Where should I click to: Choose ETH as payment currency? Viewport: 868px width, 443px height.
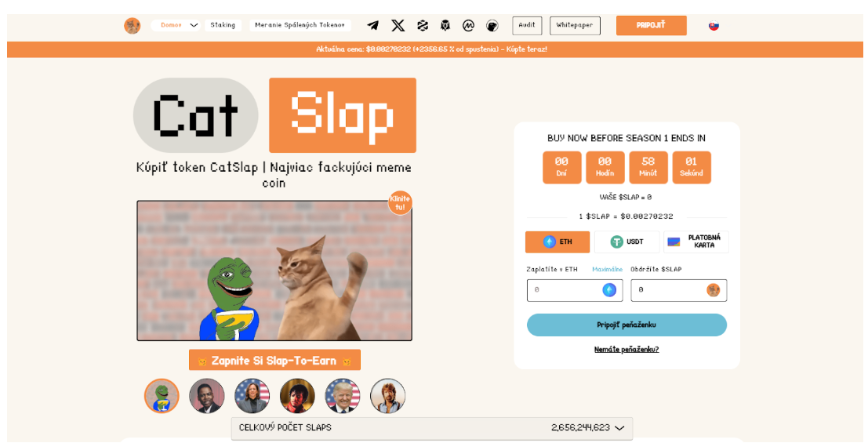click(x=557, y=242)
